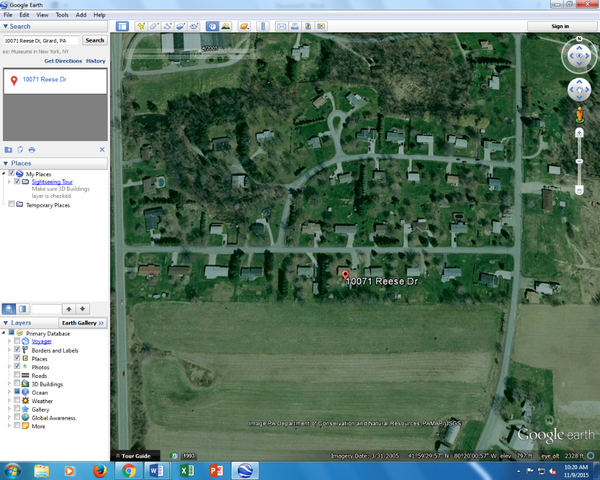Collapse My Places tree node
600x480 pixels.
pos(4,174)
